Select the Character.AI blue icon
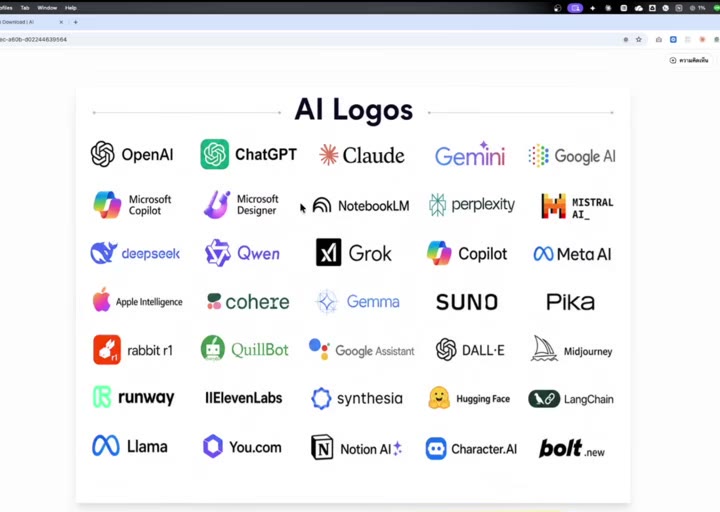 436,448
